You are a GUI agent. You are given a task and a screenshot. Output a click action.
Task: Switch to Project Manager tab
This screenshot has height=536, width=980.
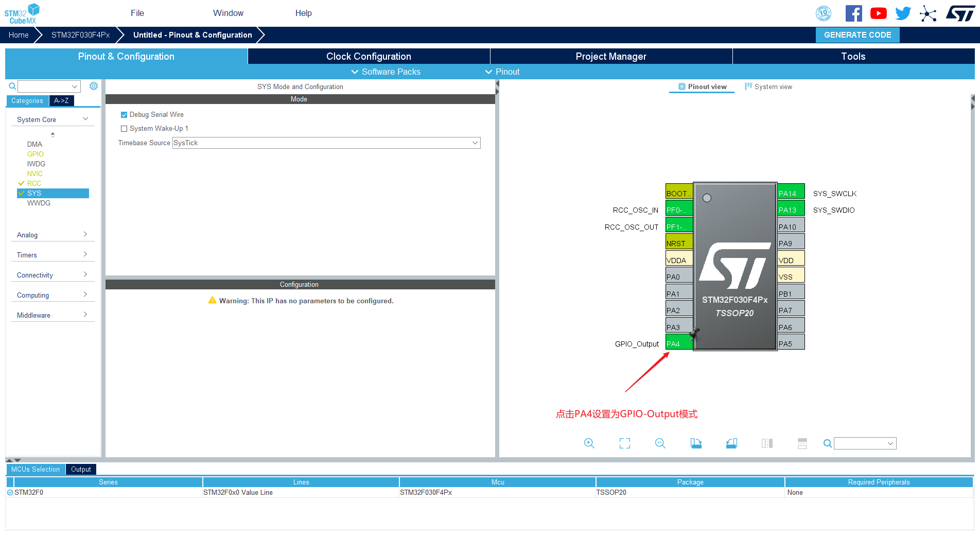pos(611,56)
